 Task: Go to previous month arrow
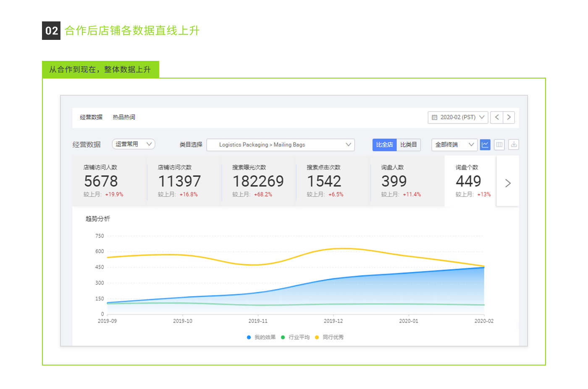(497, 117)
